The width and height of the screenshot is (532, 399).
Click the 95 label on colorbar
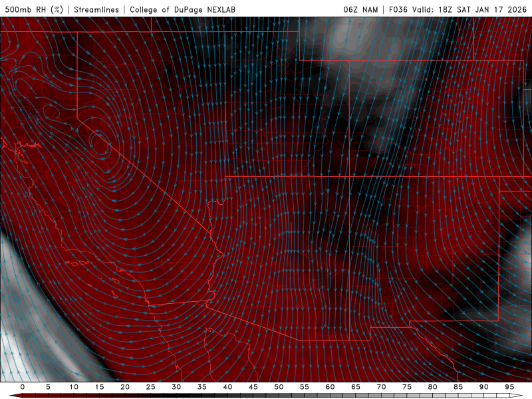point(509,387)
